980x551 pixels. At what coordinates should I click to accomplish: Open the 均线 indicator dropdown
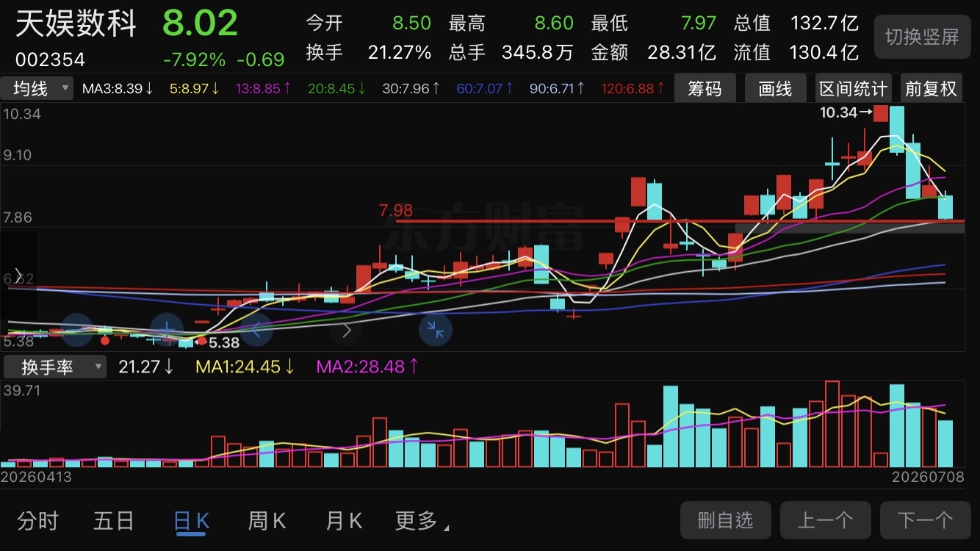[37, 89]
